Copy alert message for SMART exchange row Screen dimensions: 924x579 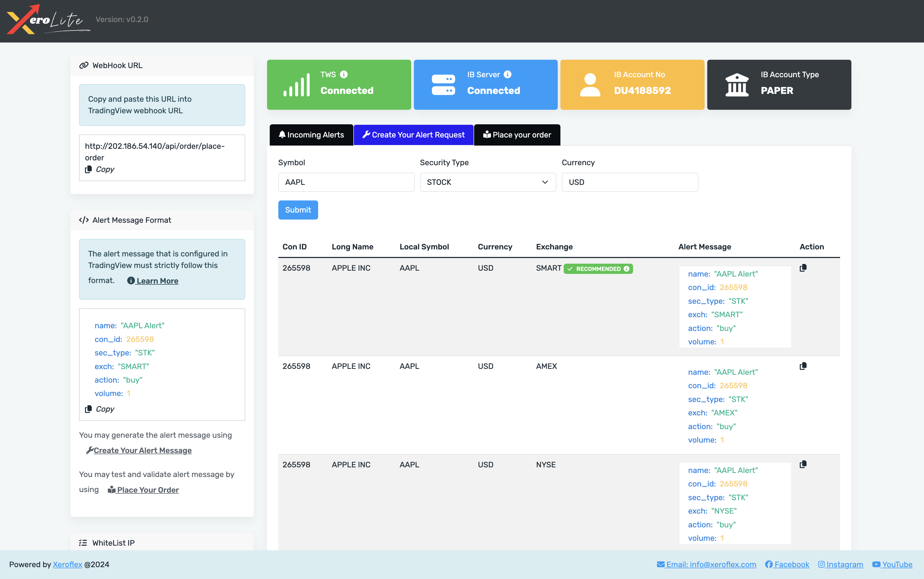pyautogui.click(x=803, y=268)
